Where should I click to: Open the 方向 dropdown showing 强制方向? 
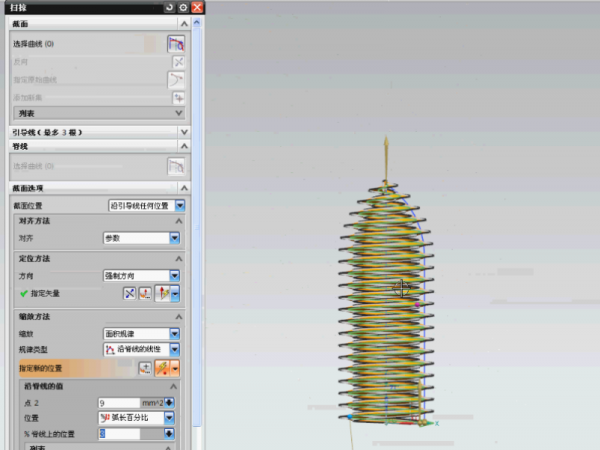point(174,275)
